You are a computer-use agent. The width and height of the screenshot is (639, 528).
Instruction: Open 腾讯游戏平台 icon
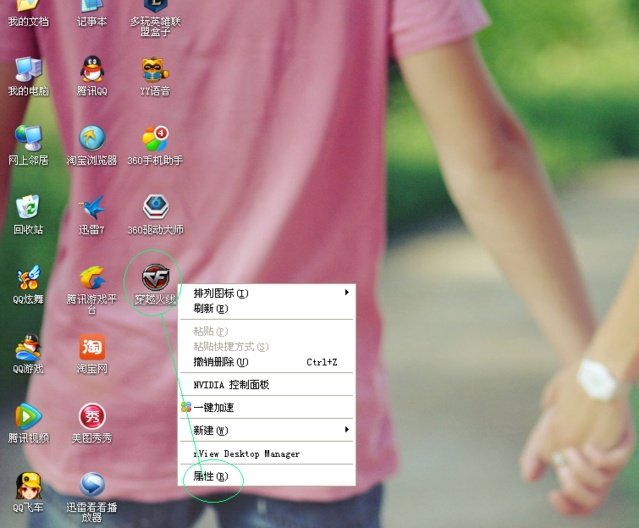tap(92, 289)
